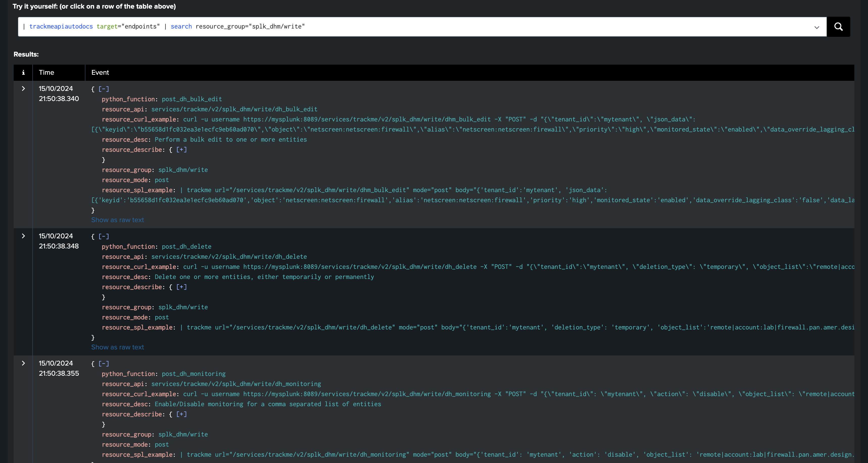The width and height of the screenshot is (868, 463).
Task: Click the info 'i' column header
Action: (23, 72)
